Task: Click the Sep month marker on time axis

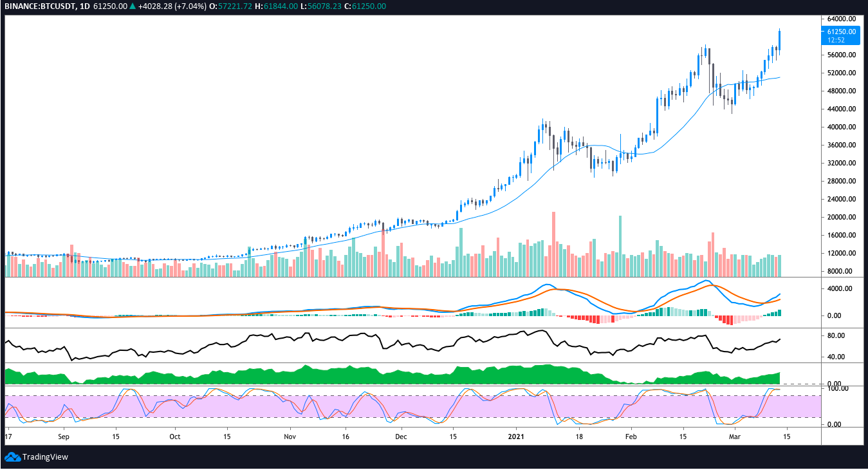Action: tap(63, 436)
